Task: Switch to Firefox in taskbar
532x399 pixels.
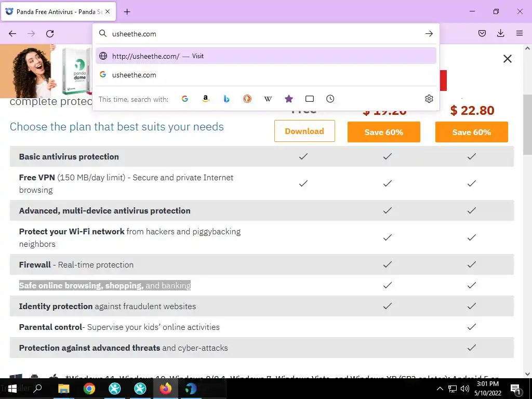Action: tap(166, 389)
